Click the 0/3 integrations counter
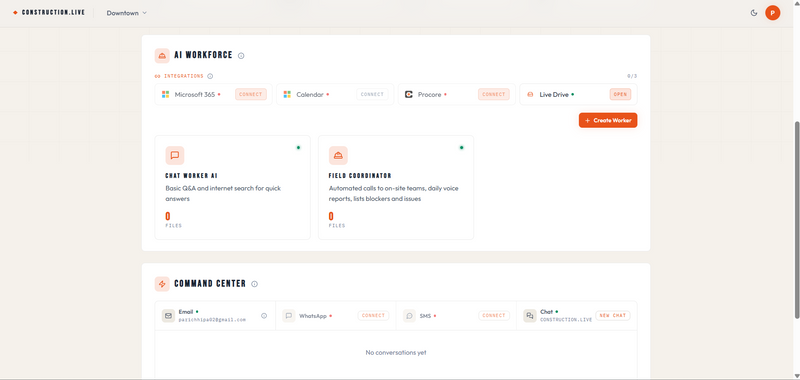The height and width of the screenshot is (380, 800). (x=632, y=76)
